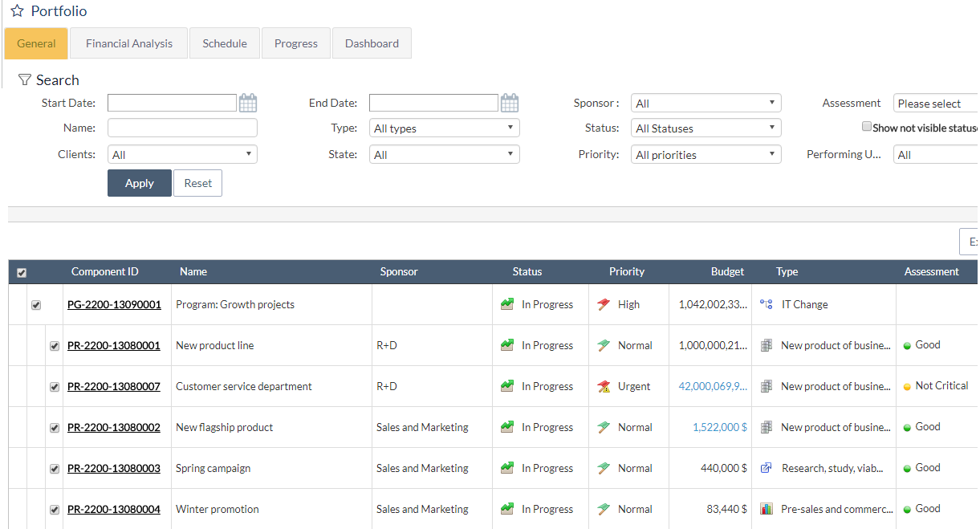Click the red High priority flag icon
The width and height of the screenshot is (980, 529).
(604, 305)
